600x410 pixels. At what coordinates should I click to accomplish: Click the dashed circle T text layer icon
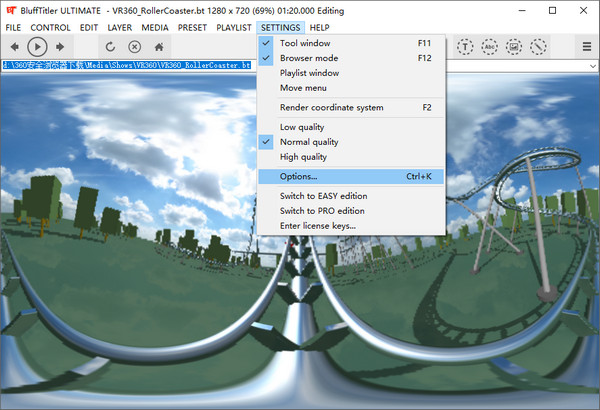465,47
